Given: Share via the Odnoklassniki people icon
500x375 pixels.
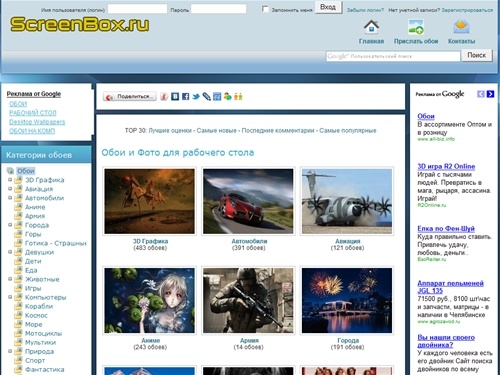Looking at the screenshot, I should 238,97.
